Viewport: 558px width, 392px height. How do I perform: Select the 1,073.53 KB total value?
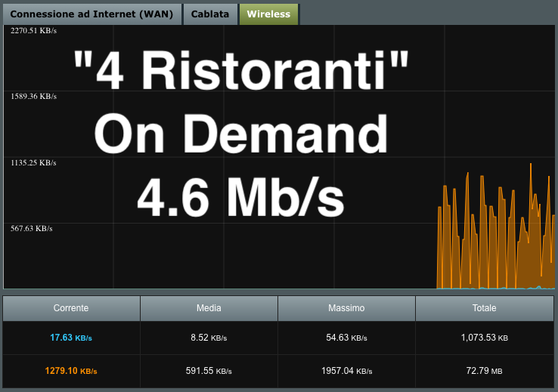(x=485, y=338)
